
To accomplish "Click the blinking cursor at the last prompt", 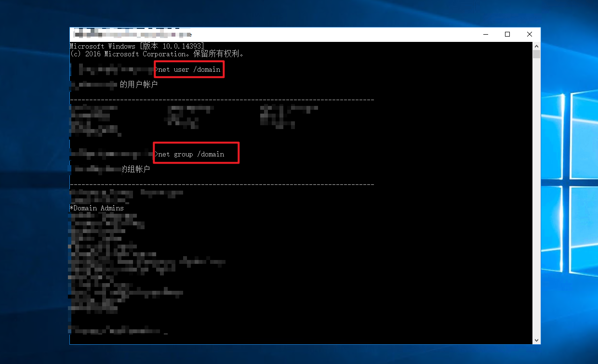I will 166,332.
